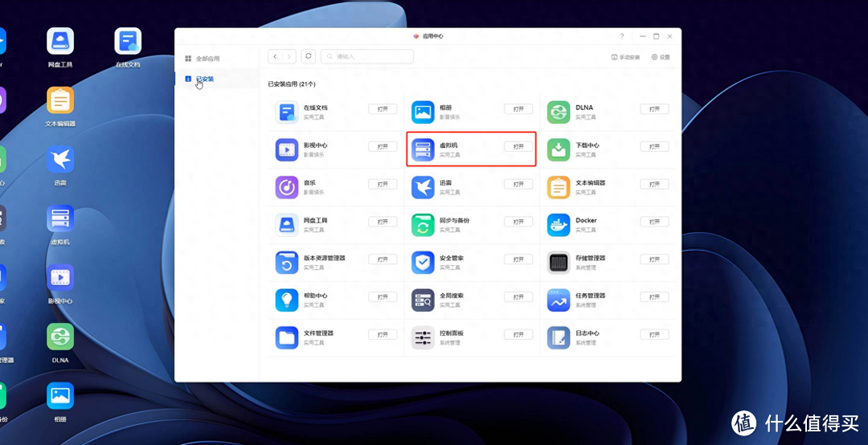The height and width of the screenshot is (445, 868).
Task: Click 打开 button for Docker
Action: (654, 222)
